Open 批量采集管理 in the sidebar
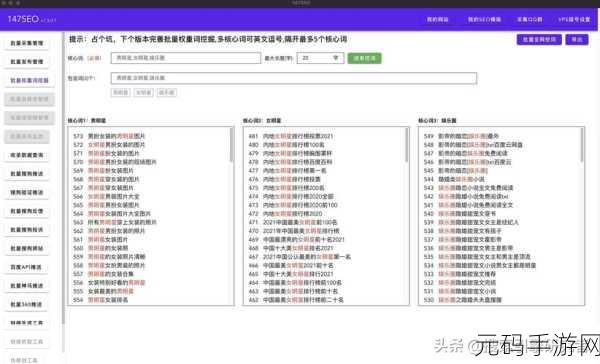The image size is (600, 364). 27,43
